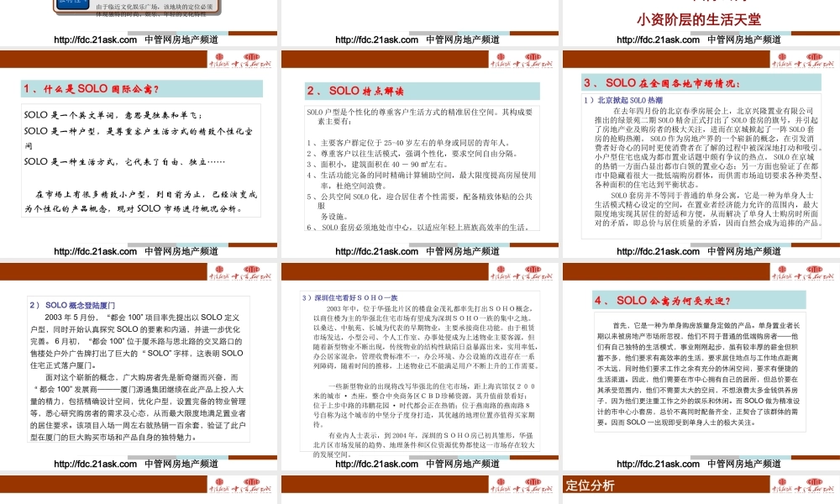Image resolution: width=840 pixels, height=504 pixels.
Task: Click 中管网房地产频道 under the 什么是SOLO国际公寓 slide
Action: [x=181, y=251]
